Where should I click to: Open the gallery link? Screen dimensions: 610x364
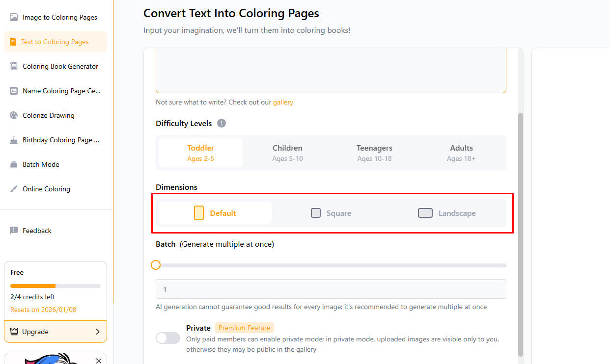tap(283, 103)
